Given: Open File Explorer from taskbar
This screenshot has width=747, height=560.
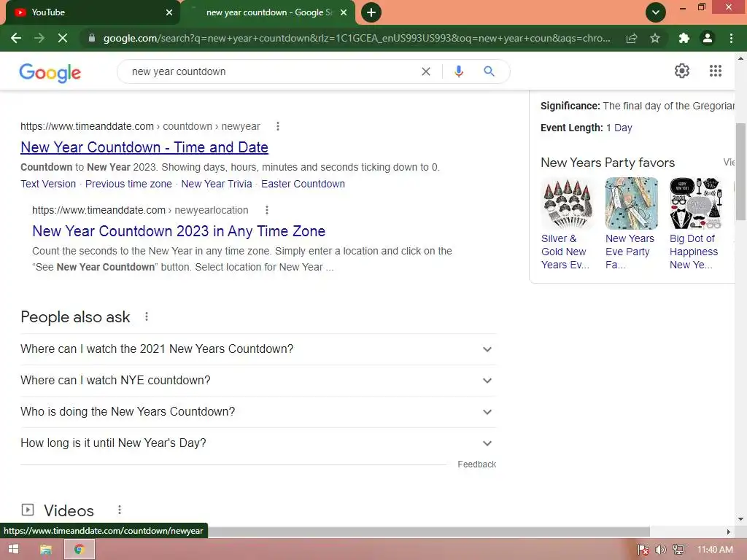Looking at the screenshot, I should click(x=46, y=550).
